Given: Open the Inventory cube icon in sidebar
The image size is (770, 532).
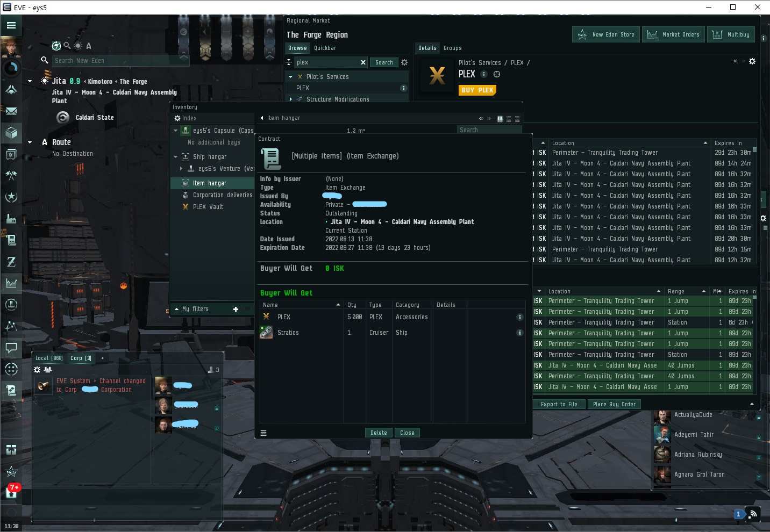Looking at the screenshot, I should (11, 133).
